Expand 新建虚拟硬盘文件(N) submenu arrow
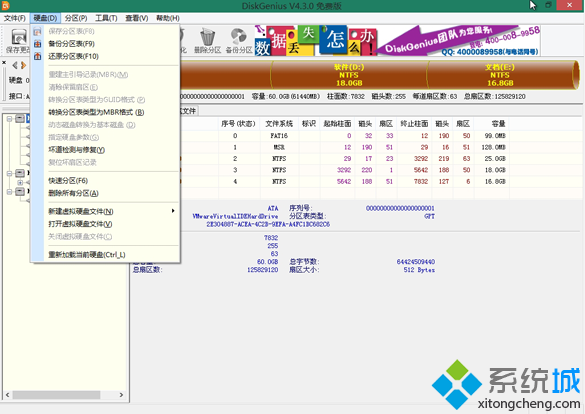585x414 pixels. (173, 211)
